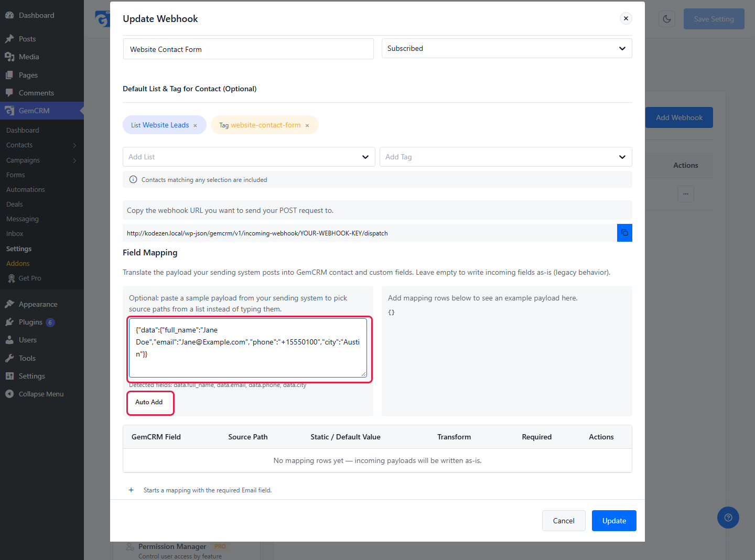The height and width of the screenshot is (560, 755).
Task: Open Plugins in the sidebar
Action: [x=30, y=322]
